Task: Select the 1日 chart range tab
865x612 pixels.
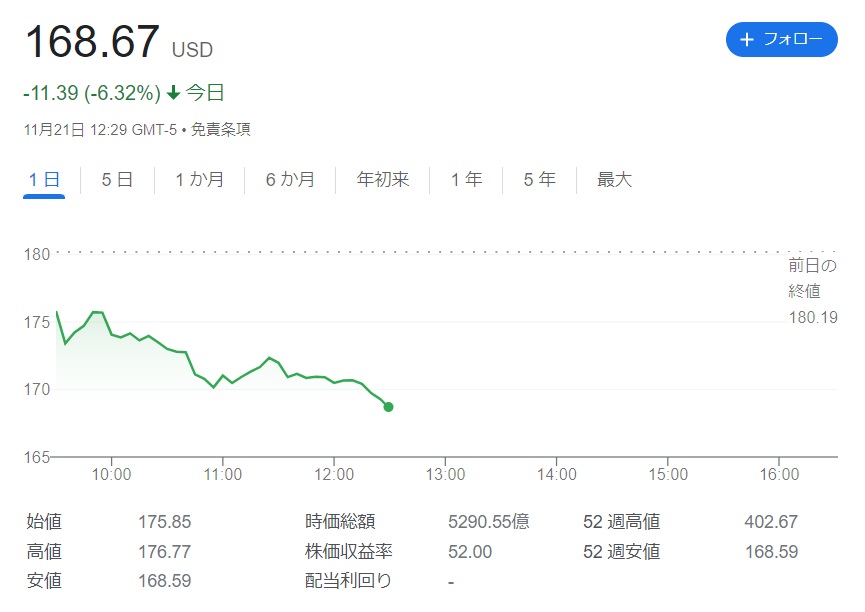Action: [x=44, y=180]
